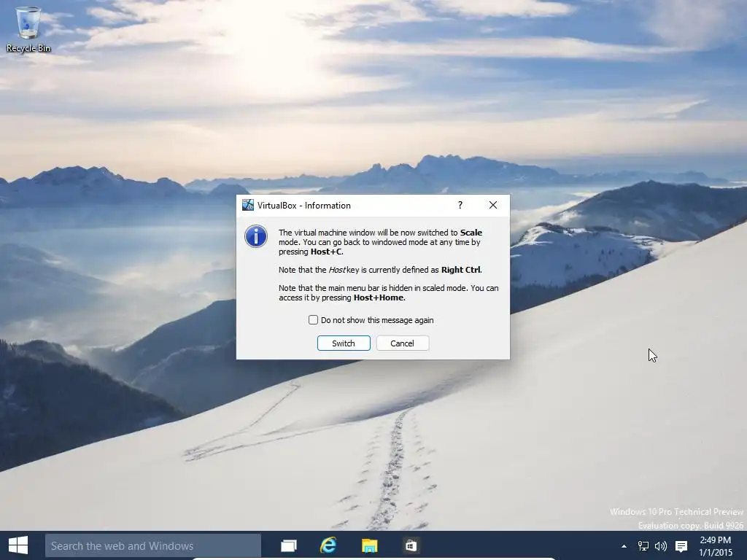
Task: Select the Recycle Bin desktop icon
Action: (x=28, y=29)
